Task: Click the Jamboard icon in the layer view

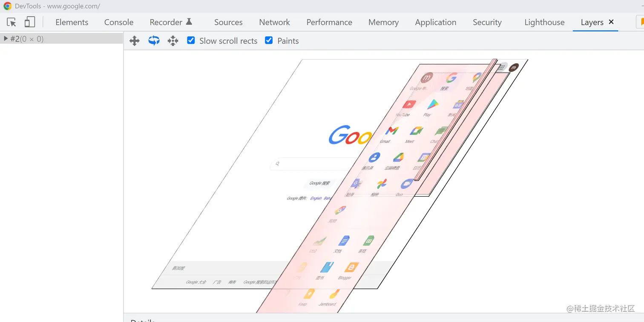Action: click(x=334, y=294)
